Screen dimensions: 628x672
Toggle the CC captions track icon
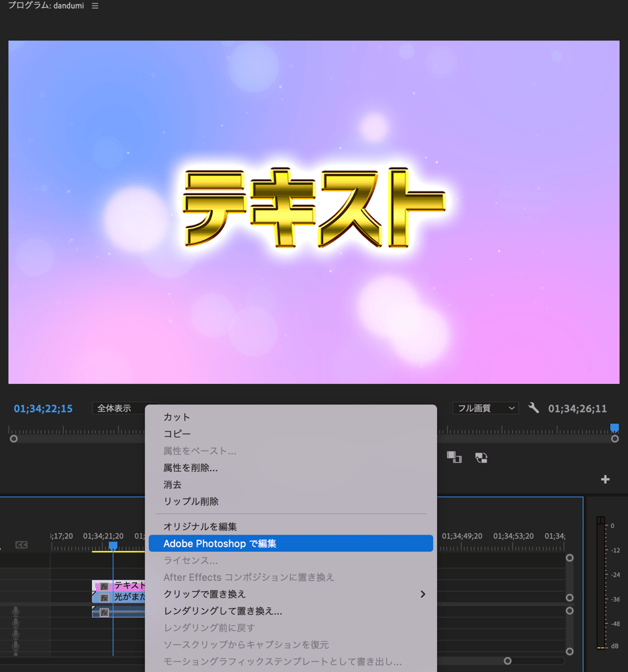(21, 544)
